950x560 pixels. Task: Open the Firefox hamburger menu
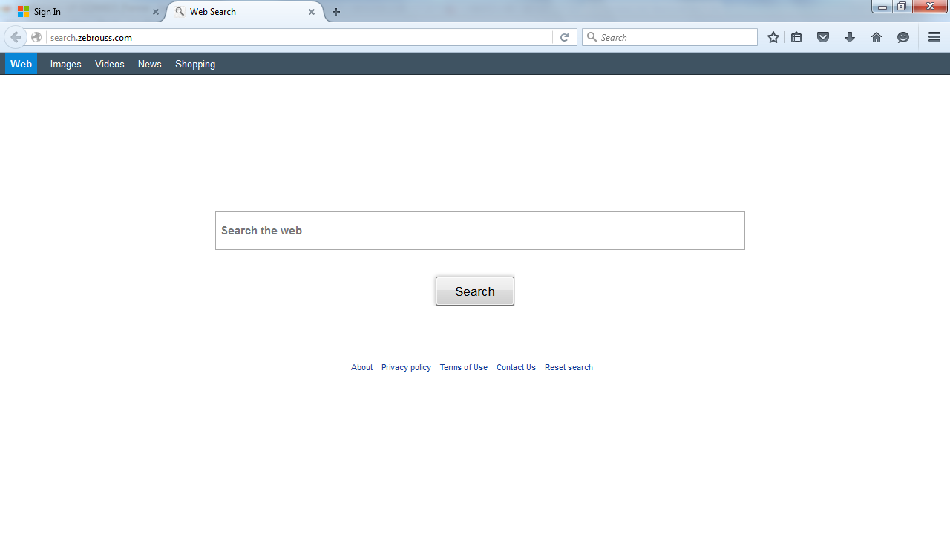click(x=934, y=37)
